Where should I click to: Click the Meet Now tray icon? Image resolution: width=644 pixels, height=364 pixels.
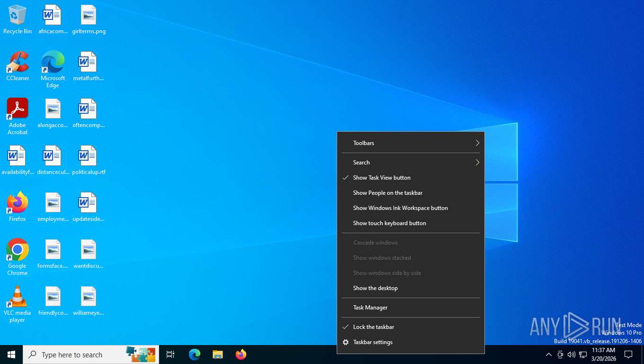[x=560, y=355]
